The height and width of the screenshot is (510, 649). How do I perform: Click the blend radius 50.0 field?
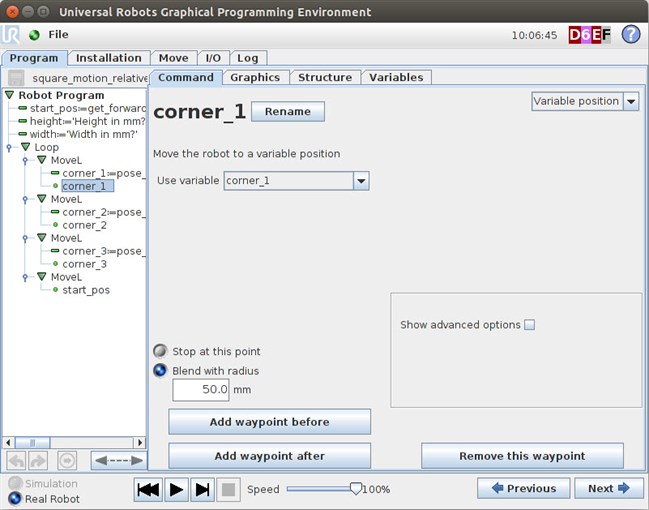201,390
